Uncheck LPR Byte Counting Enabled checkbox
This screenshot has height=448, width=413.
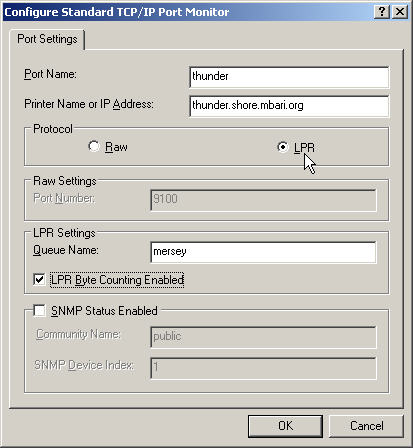[x=39, y=279]
